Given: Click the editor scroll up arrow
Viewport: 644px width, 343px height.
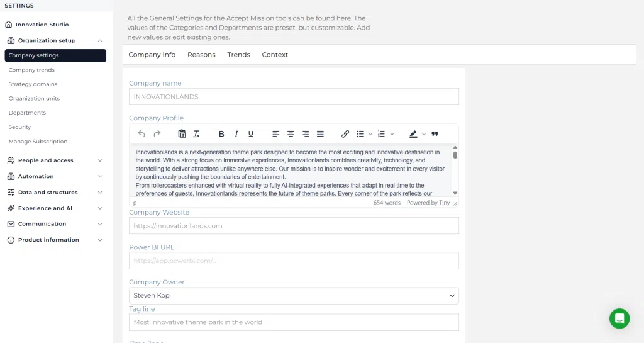Looking at the screenshot, I should (455, 147).
